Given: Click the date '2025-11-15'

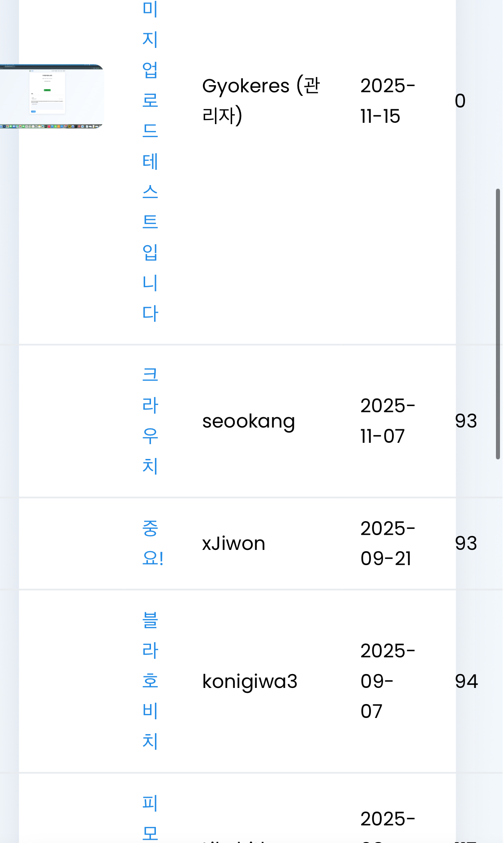Looking at the screenshot, I should click(388, 101).
